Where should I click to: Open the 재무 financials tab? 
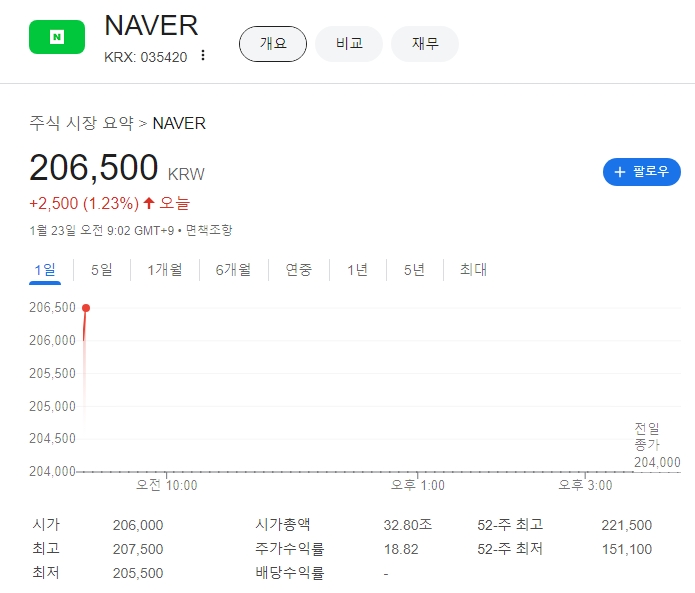point(425,43)
